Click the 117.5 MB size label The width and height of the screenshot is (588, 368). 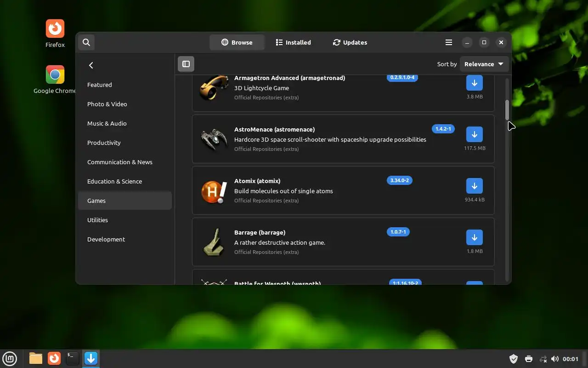point(475,148)
